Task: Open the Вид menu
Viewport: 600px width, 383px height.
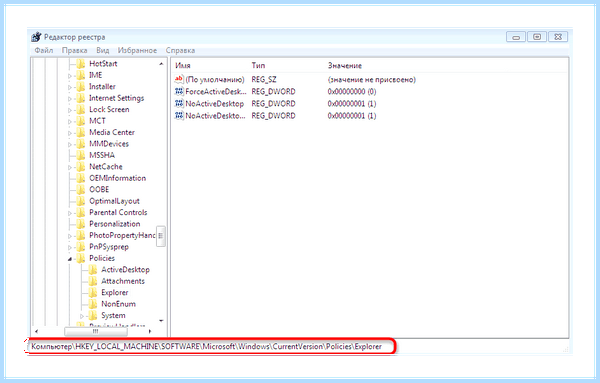Action: pyautogui.click(x=103, y=51)
